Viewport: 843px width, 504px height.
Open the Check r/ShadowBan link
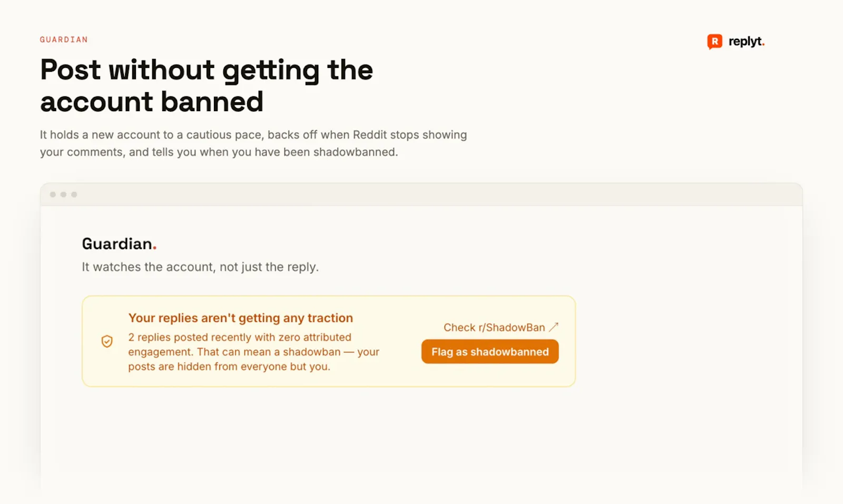pyautogui.click(x=494, y=328)
